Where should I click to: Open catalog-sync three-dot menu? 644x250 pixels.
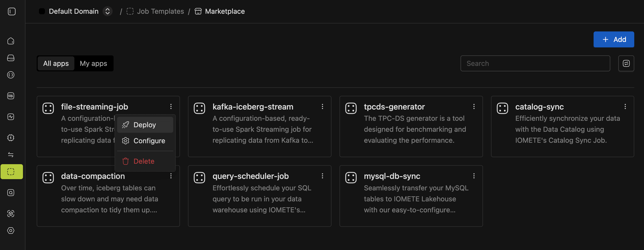click(x=625, y=107)
